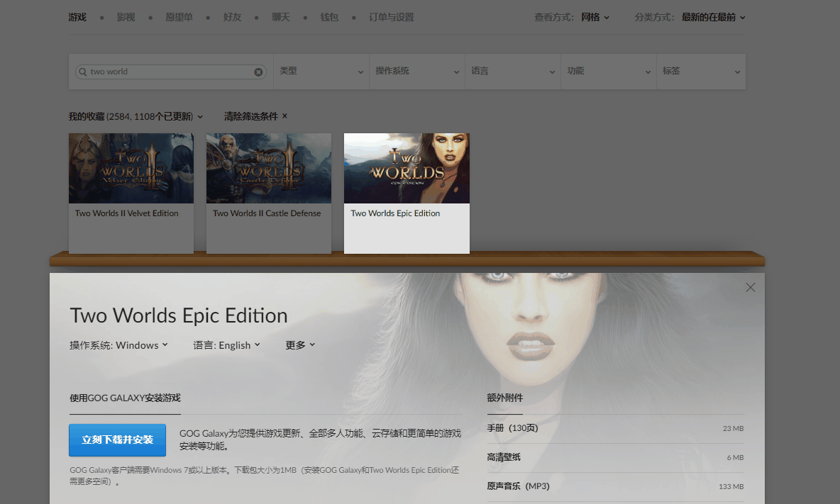Viewport: 840px width, 504px height.
Task: Click 立刻下载并安装 button
Action: tap(117, 439)
